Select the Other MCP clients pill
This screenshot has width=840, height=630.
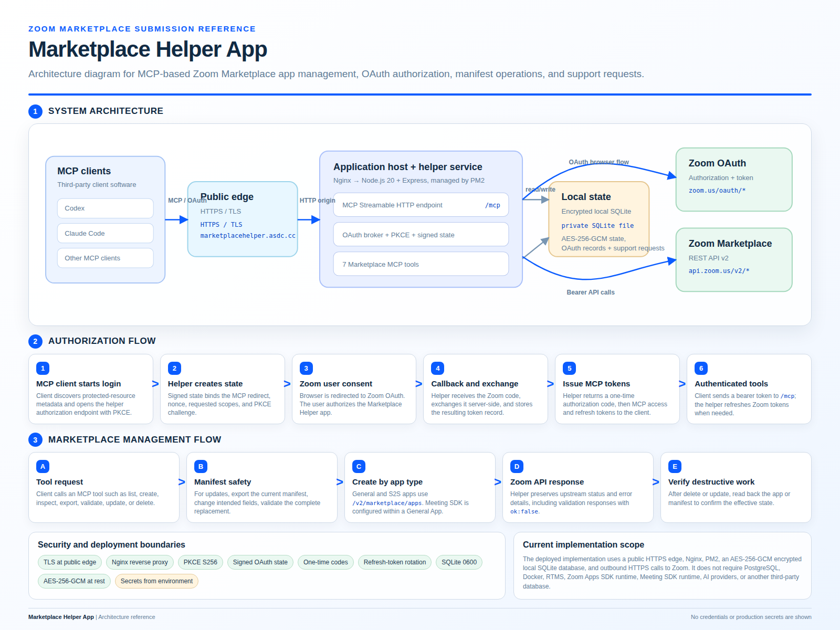(106, 258)
